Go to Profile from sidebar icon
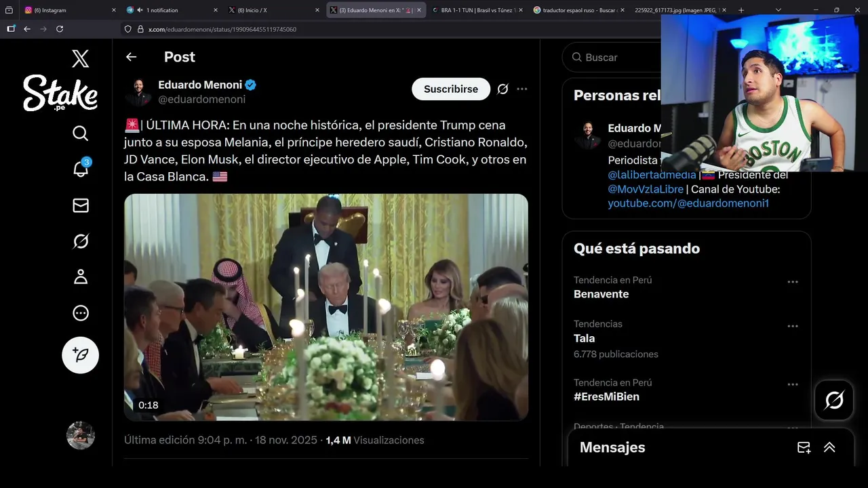The width and height of the screenshot is (868, 488). click(x=81, y=277)
